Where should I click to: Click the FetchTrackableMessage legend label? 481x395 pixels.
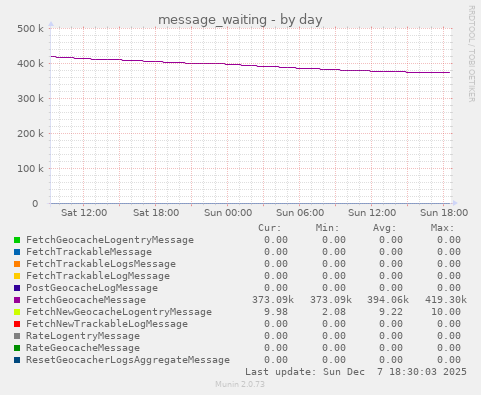[x=89, y=252]
